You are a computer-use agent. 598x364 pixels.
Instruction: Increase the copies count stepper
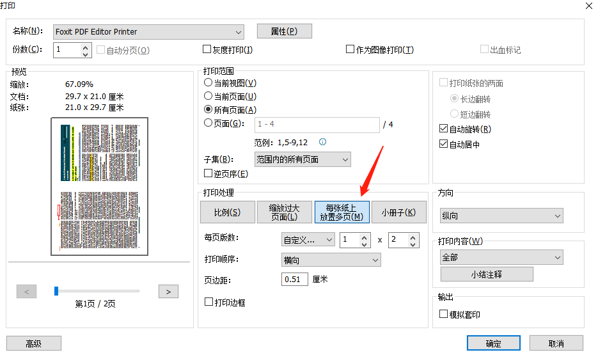[x=86, y=47]
